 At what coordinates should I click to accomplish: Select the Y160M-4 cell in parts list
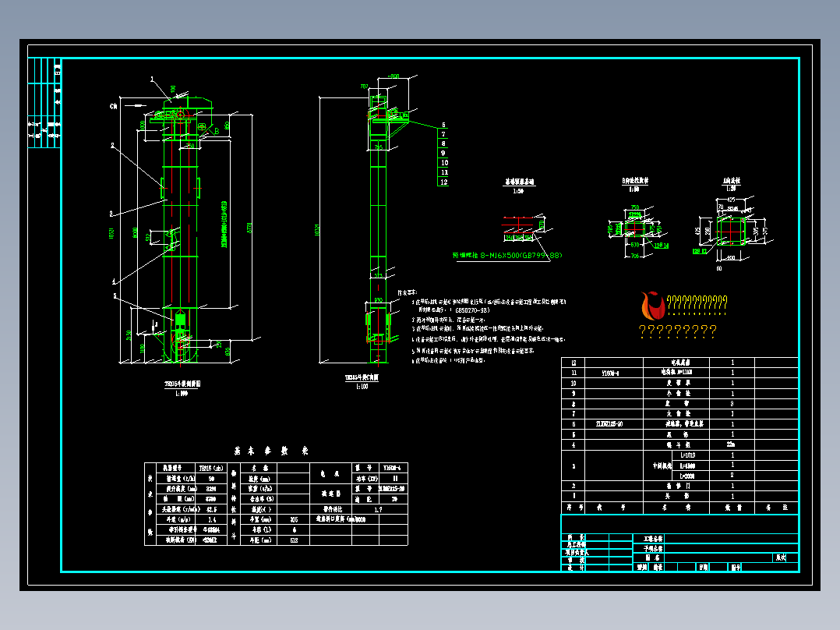click(x=609, y=373)
